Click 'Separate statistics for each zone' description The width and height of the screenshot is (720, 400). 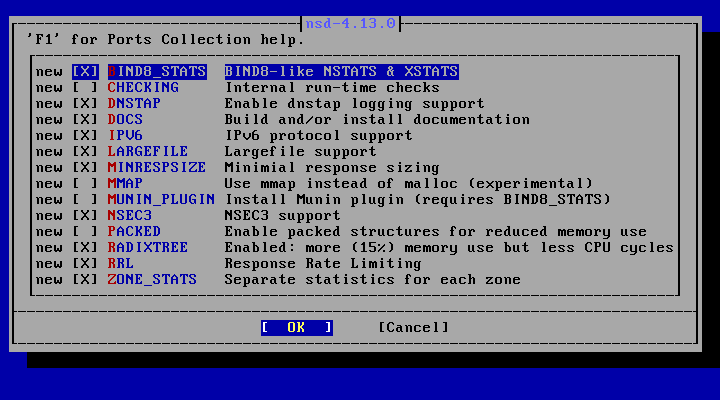(x=373, y=280)
